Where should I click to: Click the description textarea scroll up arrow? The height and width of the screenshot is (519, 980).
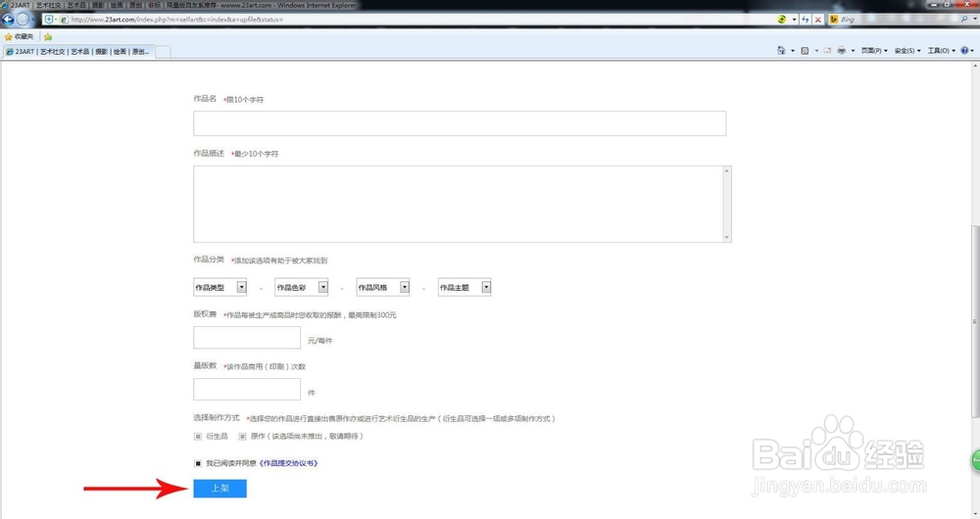727,170
